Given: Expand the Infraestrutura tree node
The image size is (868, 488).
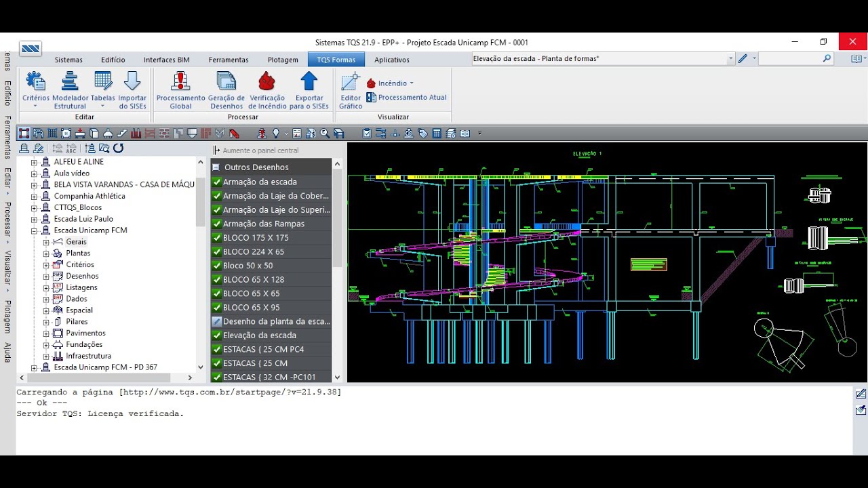Looking at the screenshot, I should [46, 356].
